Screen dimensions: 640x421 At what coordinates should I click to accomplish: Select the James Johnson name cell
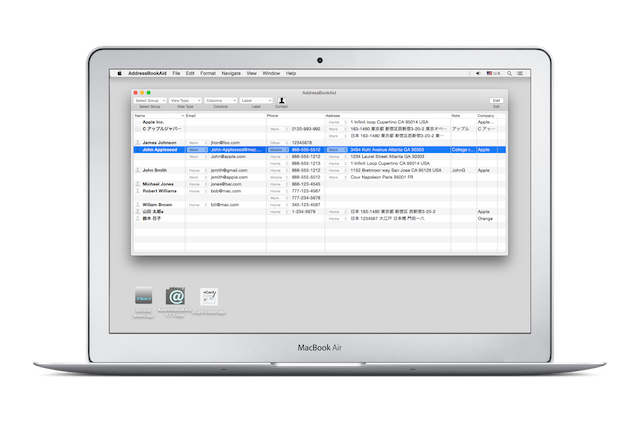pyautogui.click(x=160, y=143)
